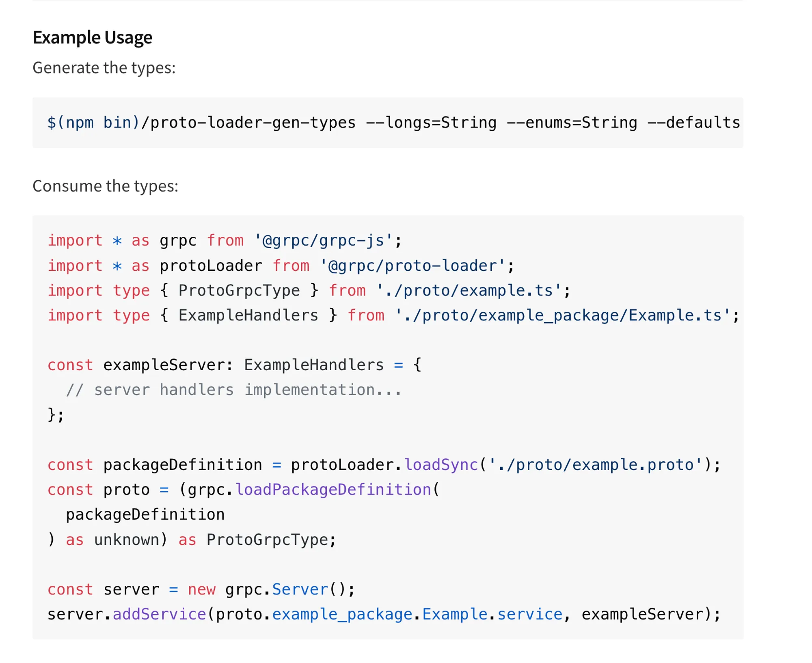Click the Example Usage heading

pyautogui.click(x=92, y=37)
